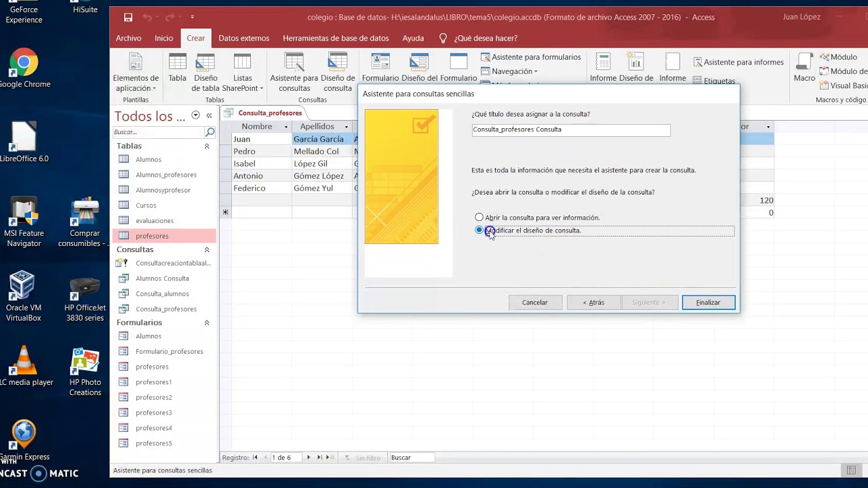Click the Buscar field in navigation pane

pos(158,132)
